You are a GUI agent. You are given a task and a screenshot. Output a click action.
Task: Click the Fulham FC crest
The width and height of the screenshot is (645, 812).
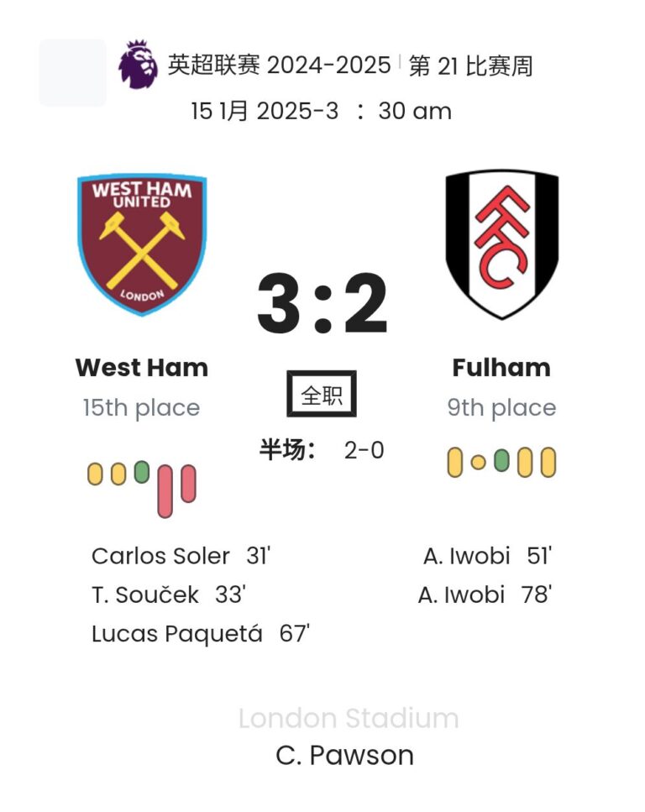[501, 244]
